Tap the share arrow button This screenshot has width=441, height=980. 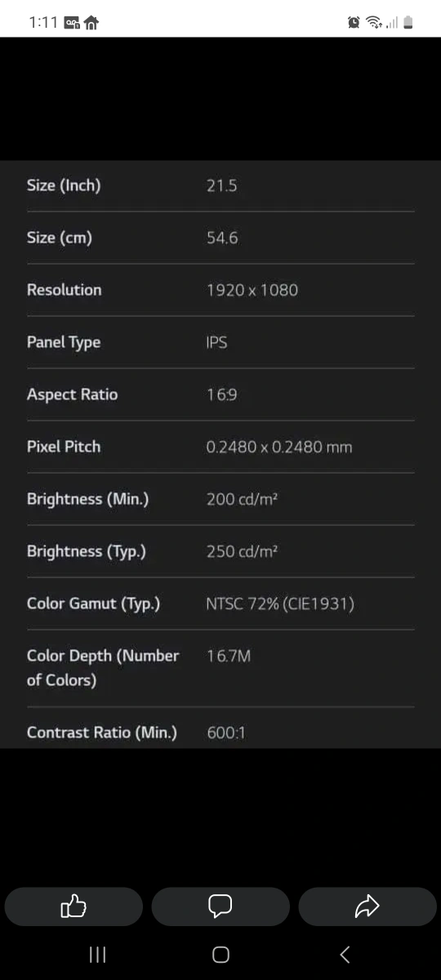point(367,906)
